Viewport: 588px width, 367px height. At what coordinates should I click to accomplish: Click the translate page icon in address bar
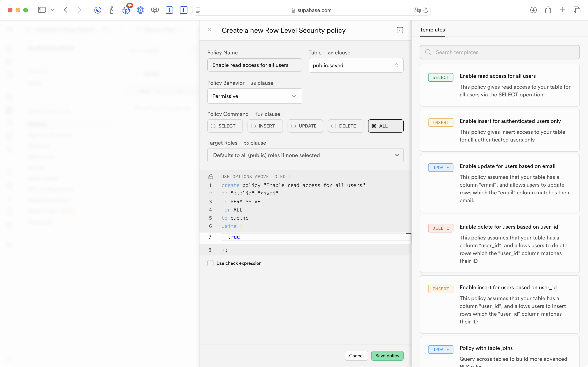tap(417, 10)
